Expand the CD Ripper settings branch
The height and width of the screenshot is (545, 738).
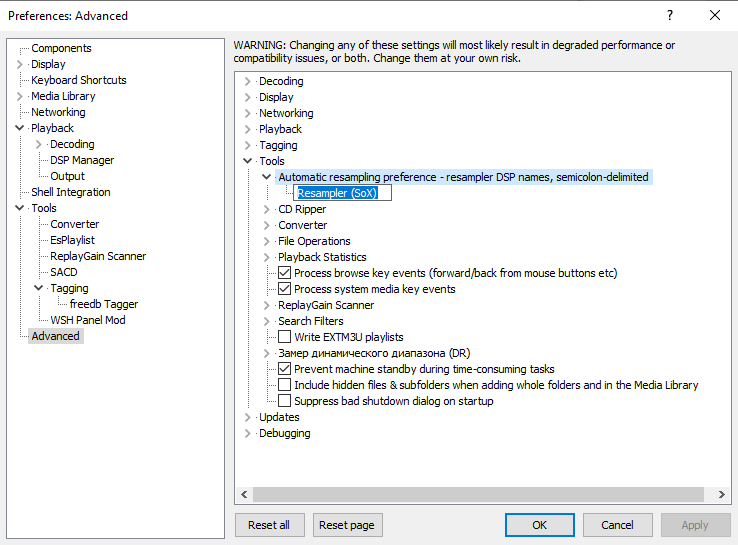pos(267,209)
